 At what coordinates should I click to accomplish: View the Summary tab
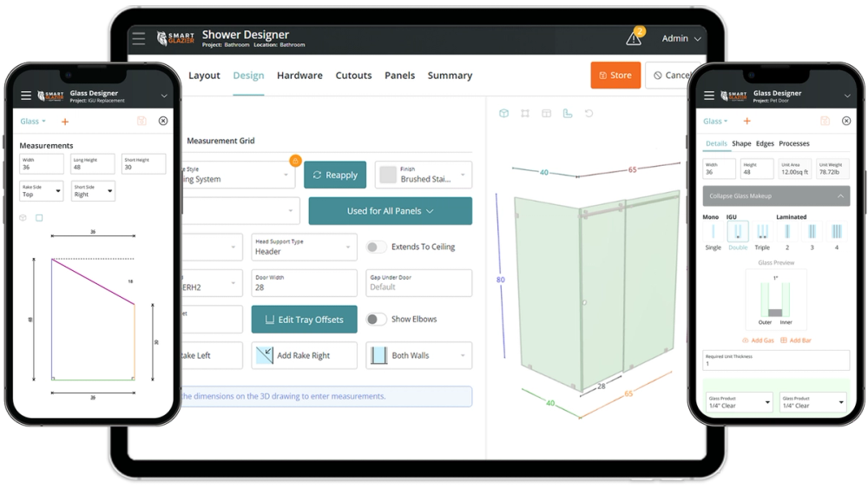coord(450,76)
